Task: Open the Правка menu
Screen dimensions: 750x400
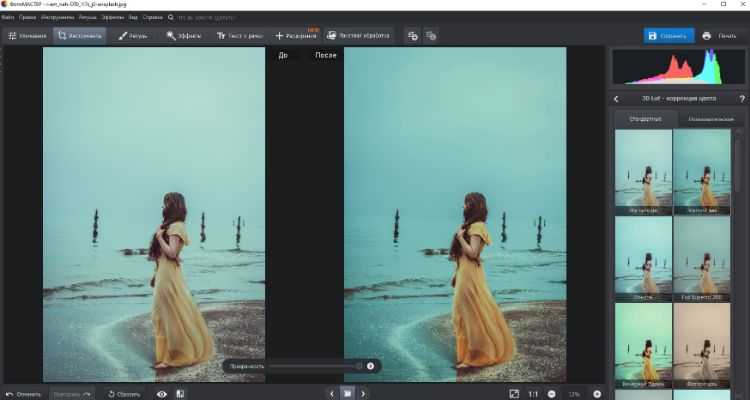Action: 28,17
